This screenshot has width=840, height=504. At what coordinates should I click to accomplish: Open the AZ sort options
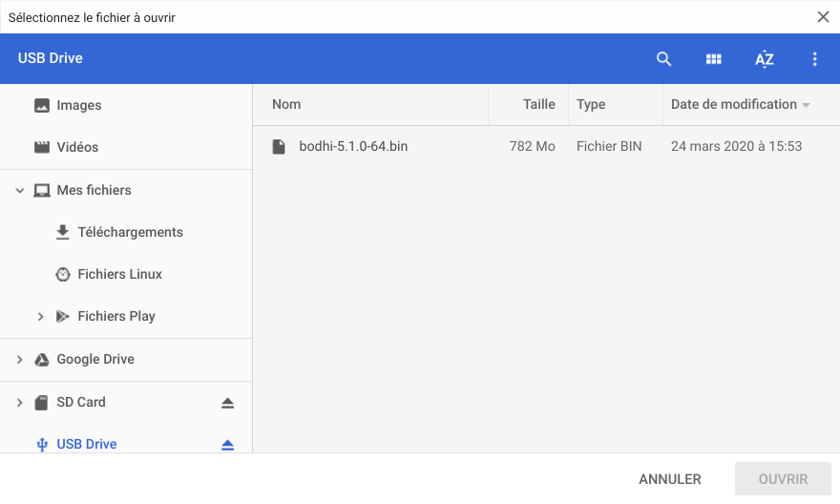765,59
